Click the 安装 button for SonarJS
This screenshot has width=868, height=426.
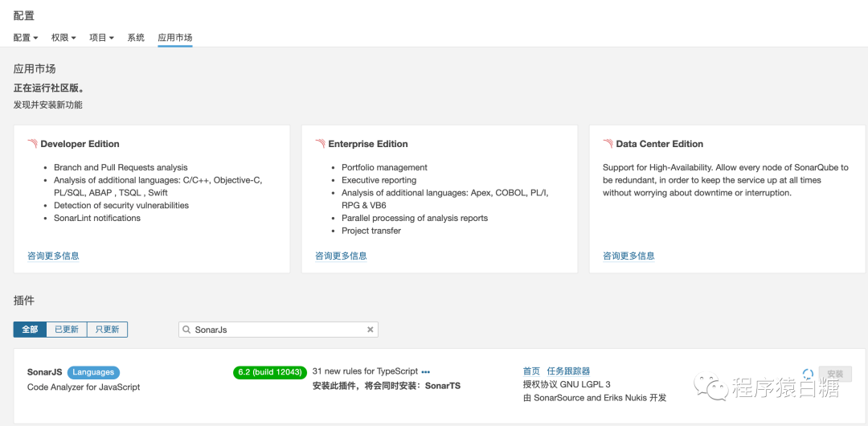[835, 374]
